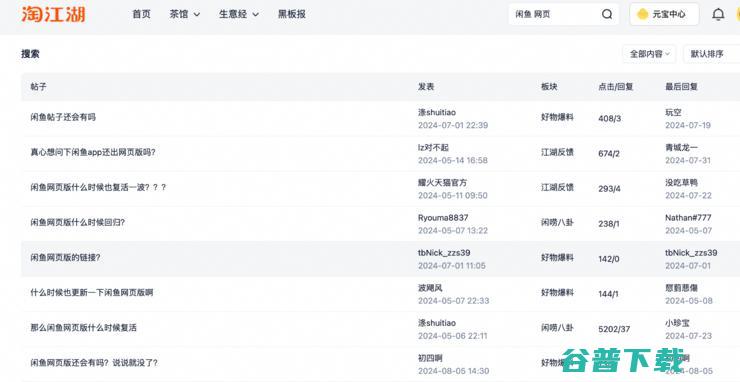Click post date 2024-08-05 14:30

[x=453, y=371]
